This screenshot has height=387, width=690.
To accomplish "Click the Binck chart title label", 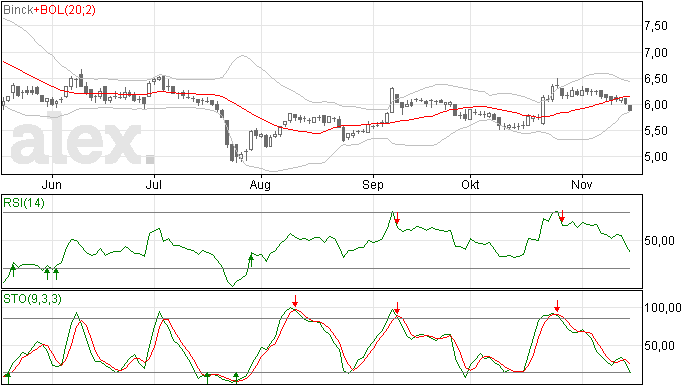I will pyautogui.click(x=18, y=10).
